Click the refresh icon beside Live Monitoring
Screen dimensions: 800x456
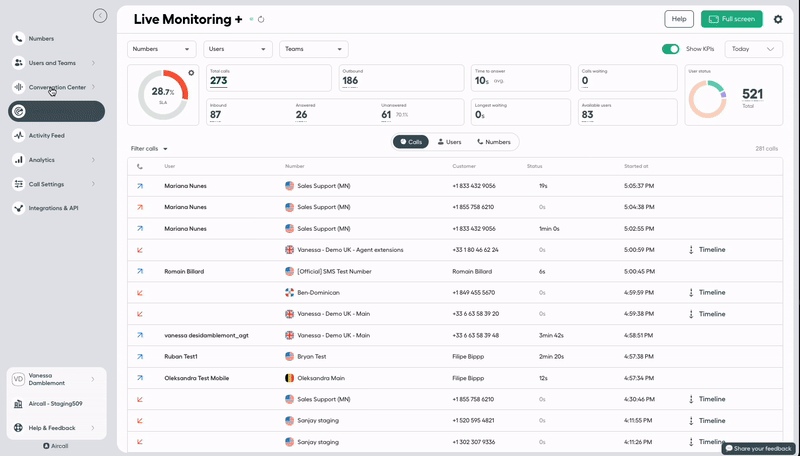(x=261, y=19)
